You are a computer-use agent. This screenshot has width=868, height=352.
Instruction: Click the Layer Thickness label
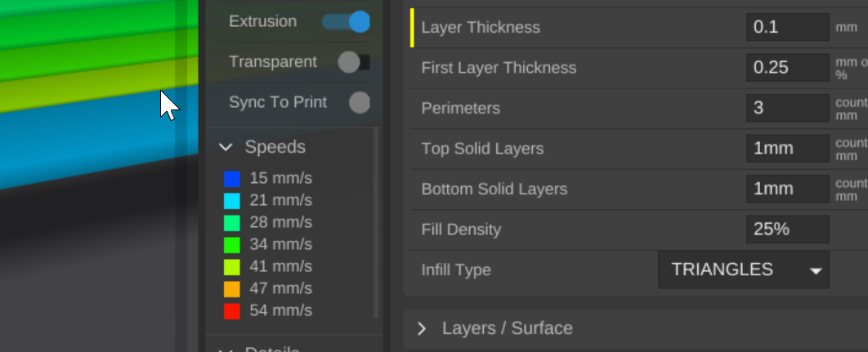[481, 28]
